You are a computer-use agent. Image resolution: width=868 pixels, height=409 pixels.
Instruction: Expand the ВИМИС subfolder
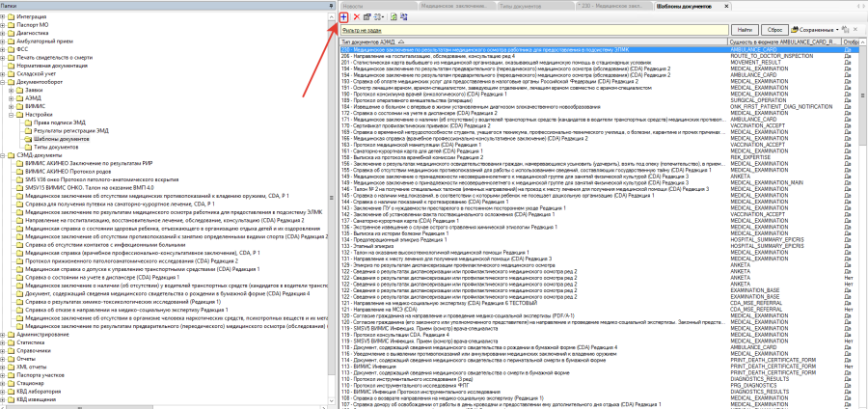click(13, 106)
